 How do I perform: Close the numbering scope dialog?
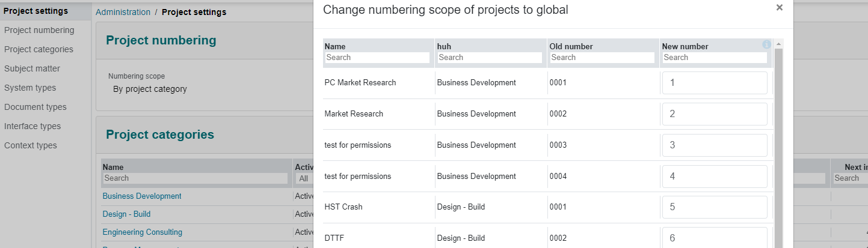780,8
